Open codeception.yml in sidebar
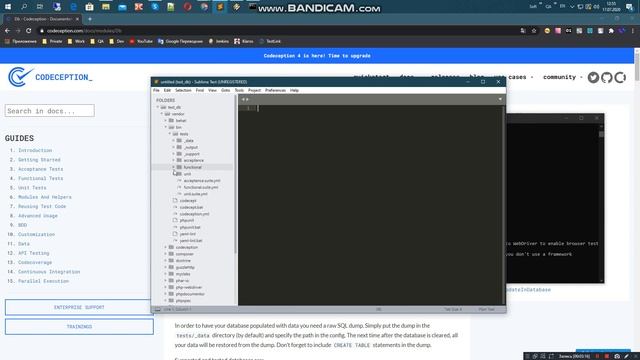The width and height of the screenshot is (640, 360). (194, 214)
